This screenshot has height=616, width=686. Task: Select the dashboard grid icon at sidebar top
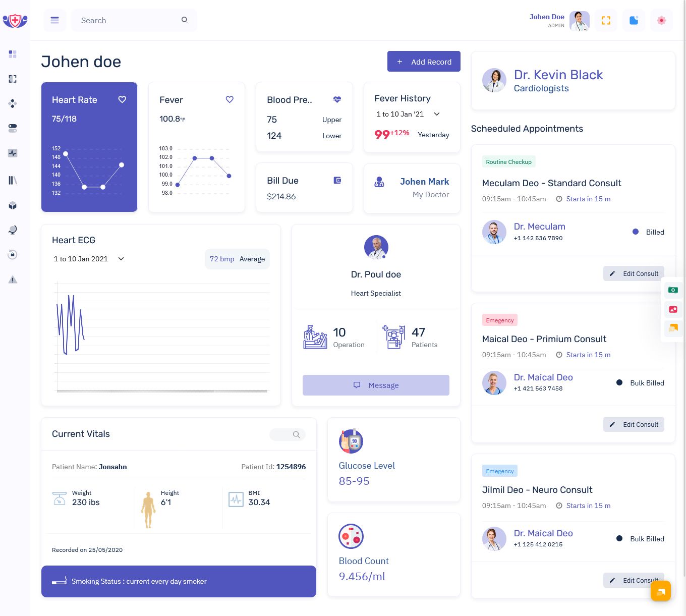click(12, 54)
